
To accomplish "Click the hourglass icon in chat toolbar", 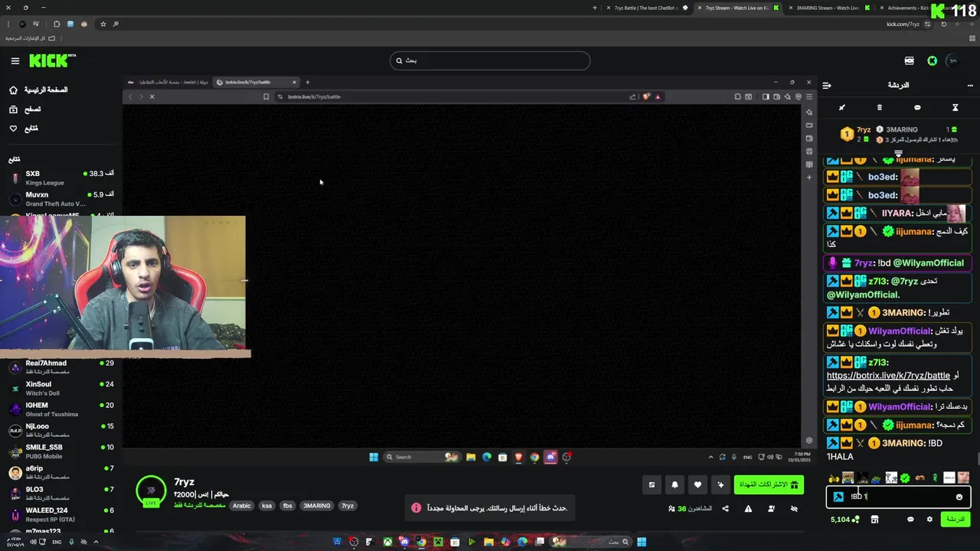I will pos(955,108).
